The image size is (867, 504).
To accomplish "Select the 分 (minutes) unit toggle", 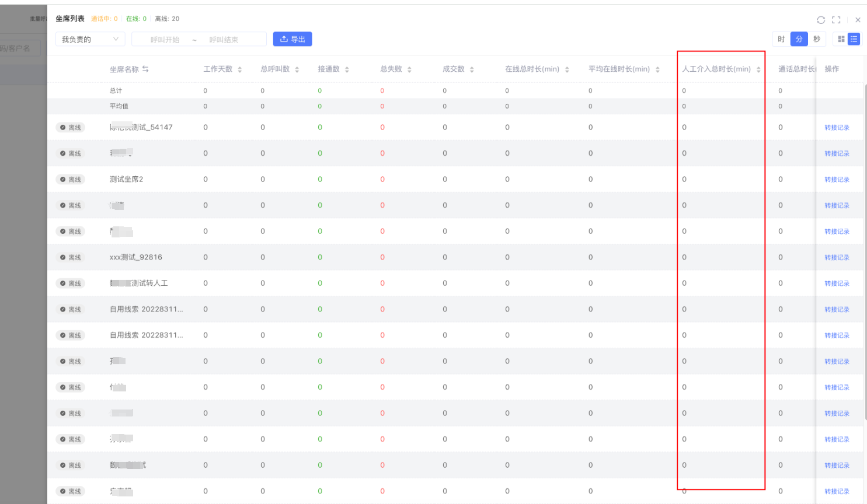I will click(x=799, y=39).
